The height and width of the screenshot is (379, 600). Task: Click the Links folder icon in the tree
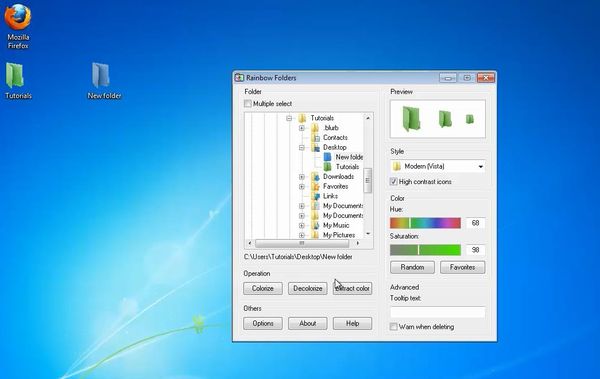[x=315, y=196]
